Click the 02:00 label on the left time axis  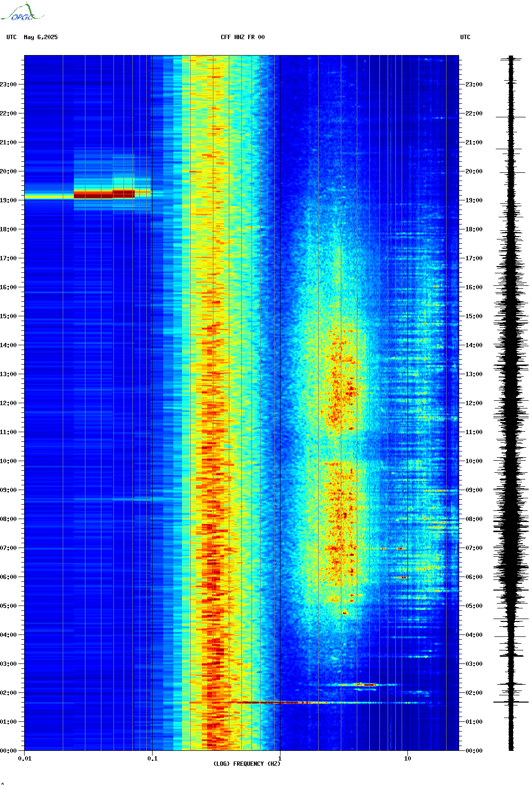(x=8, y=693)
